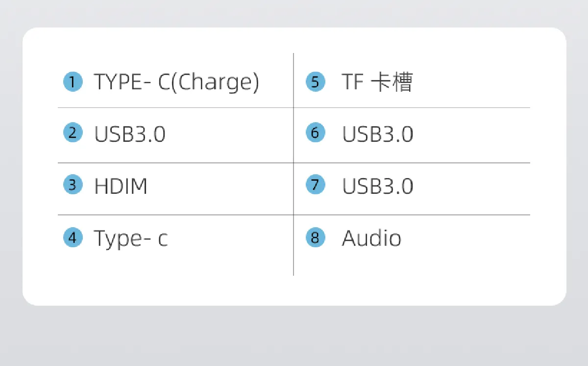This screenshot has height=366, width=588.
Task: Select the TYPE- C(Charge) label
Action: tap(176, 82)
